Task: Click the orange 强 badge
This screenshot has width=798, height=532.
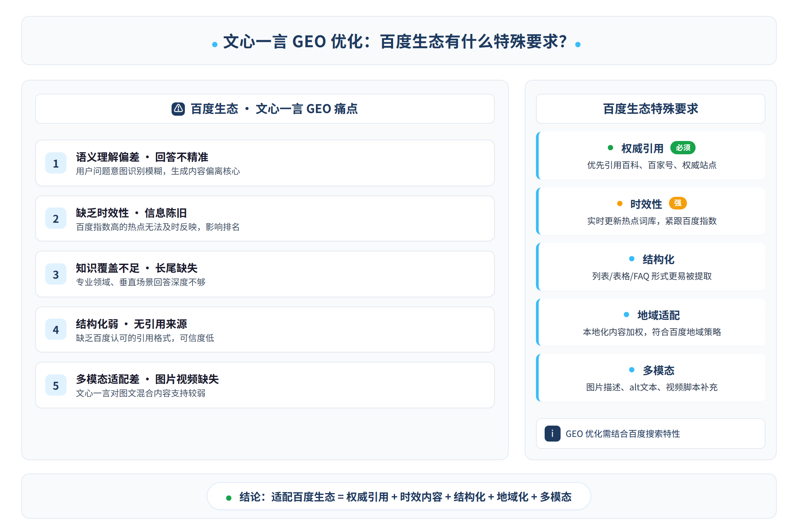Action: pos(678,203)
